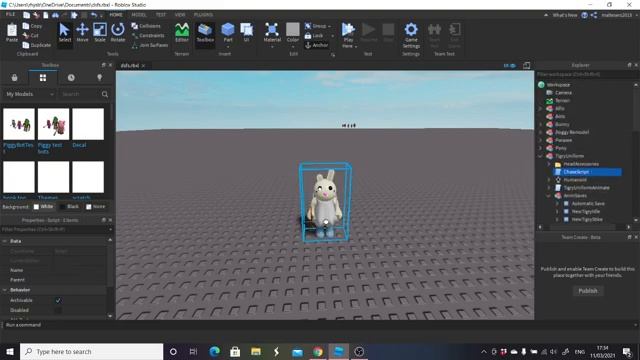The image size is (640, 360).
Task: Toggle Constraints option
Action: (x=148, y=36)
